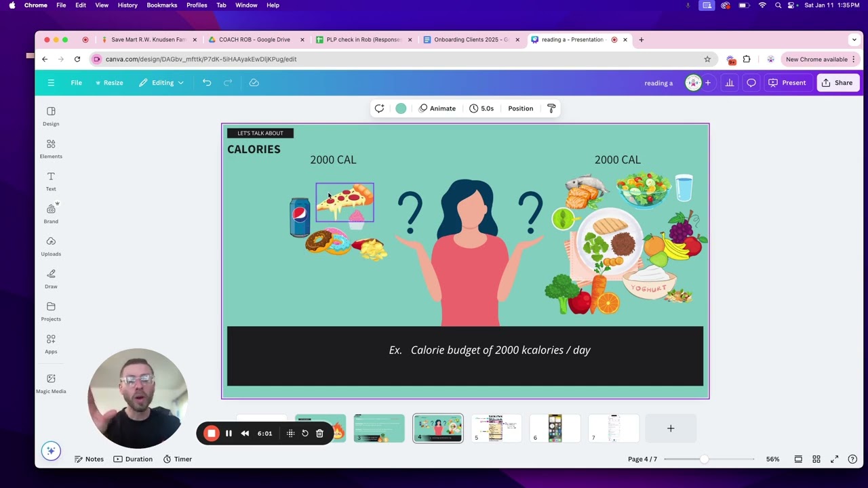Click the Undo arrow
This screenshot has width=868, height=488.
[x=207, y=83]
